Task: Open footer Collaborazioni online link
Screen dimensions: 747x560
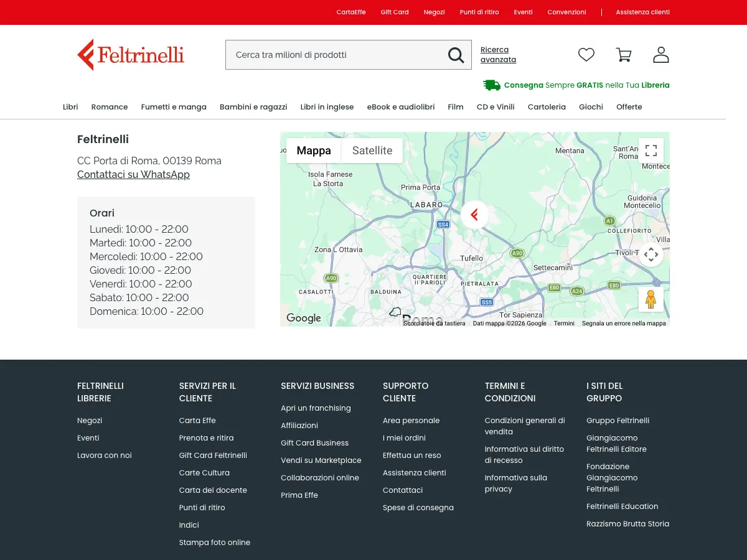Action: [320, 478]
